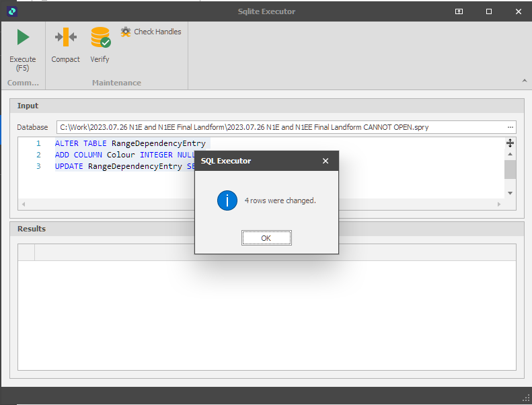Click the Verify database icon
Image resolution: width=532 pixels, height=405 pixels.
[x=100, y=38]
